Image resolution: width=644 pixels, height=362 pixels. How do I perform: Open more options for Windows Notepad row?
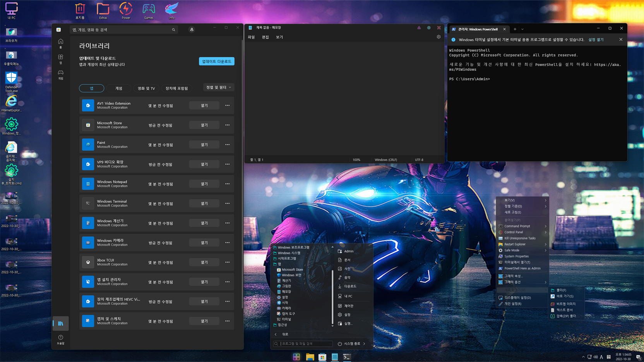pos(227,184)
